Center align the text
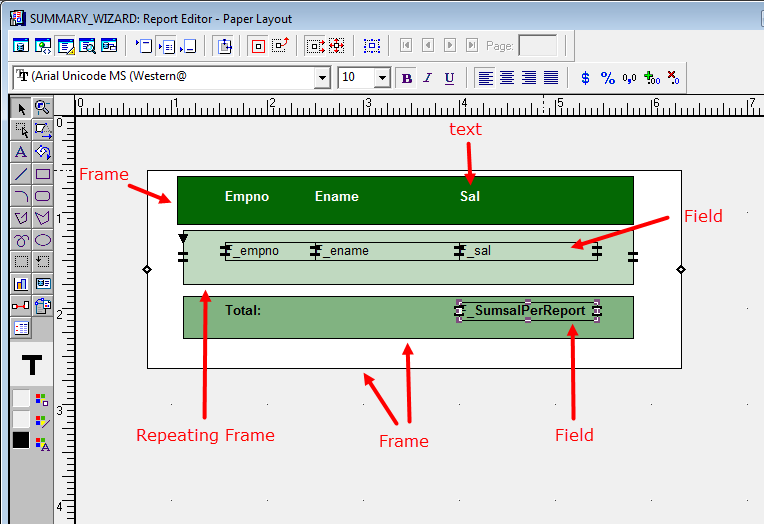The image size is (764, 524). 507,78
